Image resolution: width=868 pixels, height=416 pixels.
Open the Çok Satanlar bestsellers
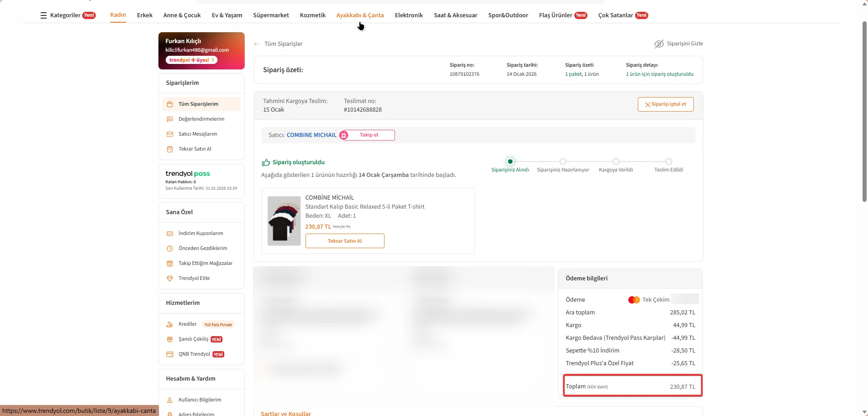[623, 15]
